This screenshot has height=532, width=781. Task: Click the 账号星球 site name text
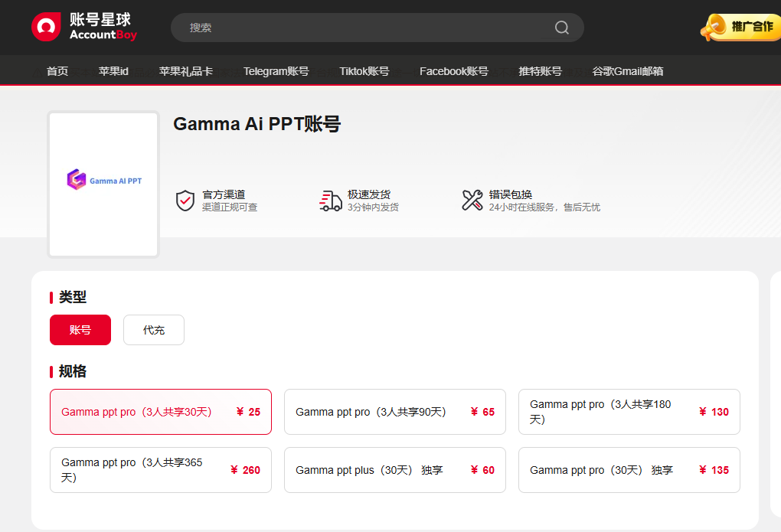coord(100,19)
